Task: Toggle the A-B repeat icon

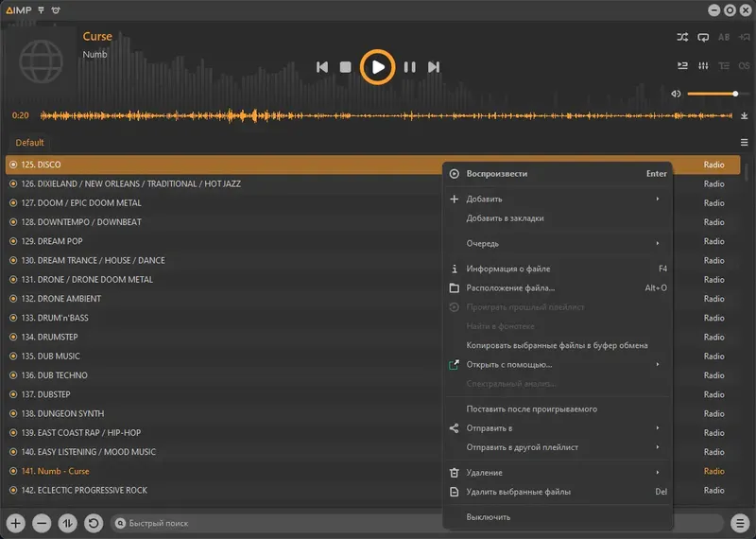Action: [x=724, y=37]
